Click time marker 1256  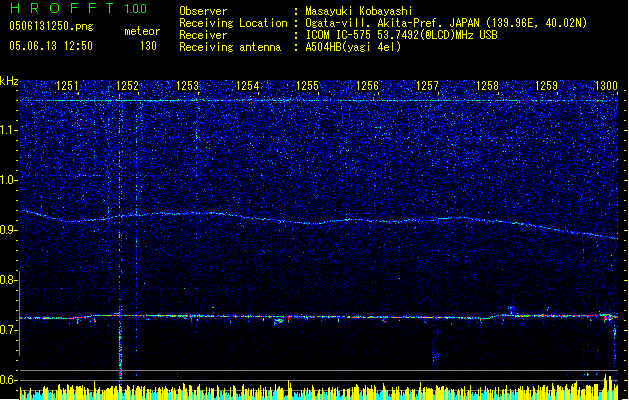[x=367, y=85]
